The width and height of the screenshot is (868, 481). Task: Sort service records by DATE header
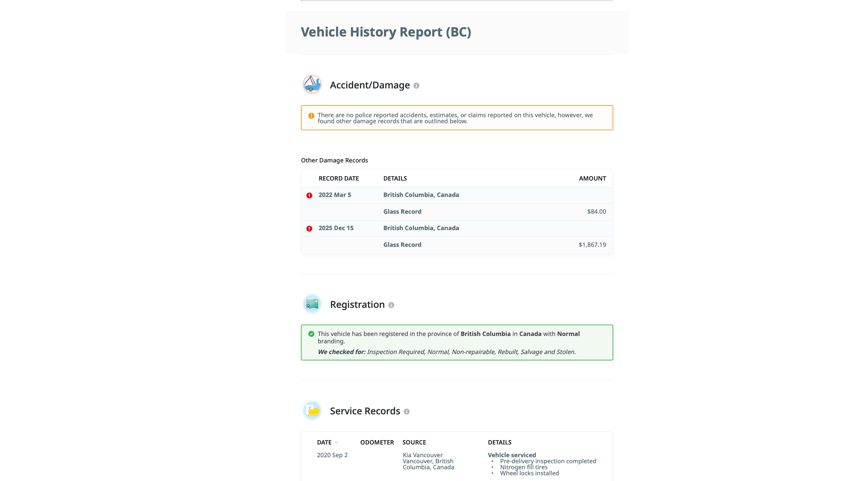point(324,442)
